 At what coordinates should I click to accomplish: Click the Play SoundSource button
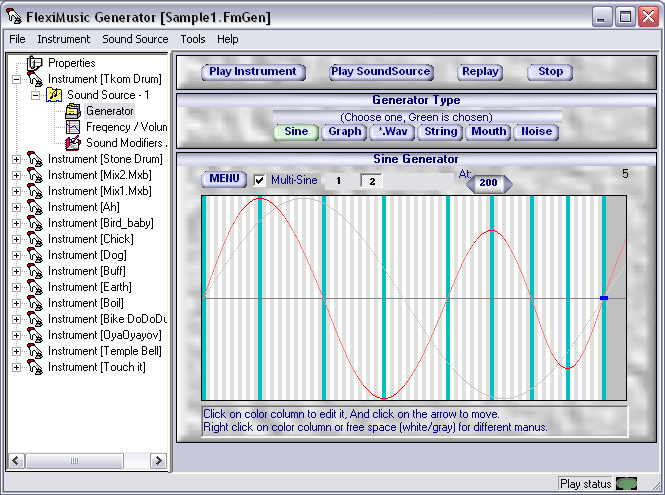point(381,72)
